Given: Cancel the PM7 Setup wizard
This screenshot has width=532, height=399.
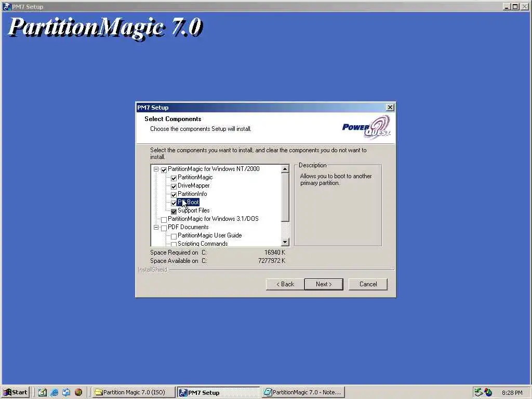Looking at the screenshot, I should point(368,284).
